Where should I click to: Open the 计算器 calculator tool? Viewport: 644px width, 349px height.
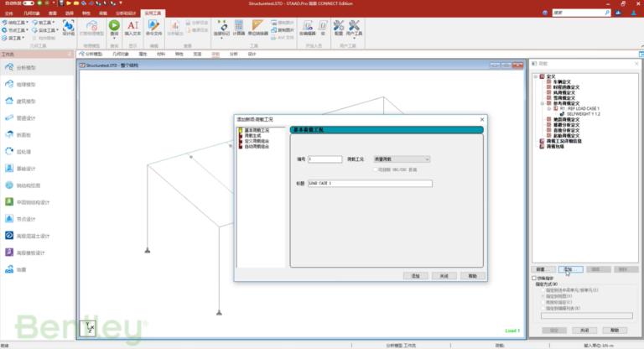[x=239, y=27]
